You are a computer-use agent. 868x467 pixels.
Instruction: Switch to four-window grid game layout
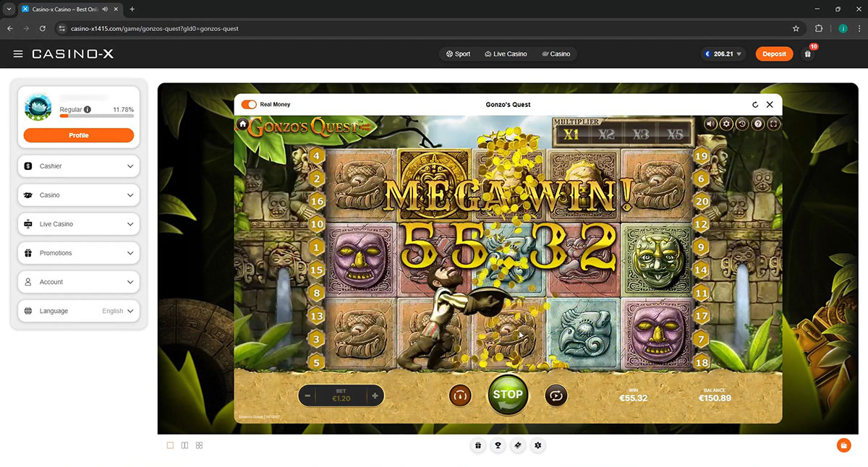coord(200,445)
